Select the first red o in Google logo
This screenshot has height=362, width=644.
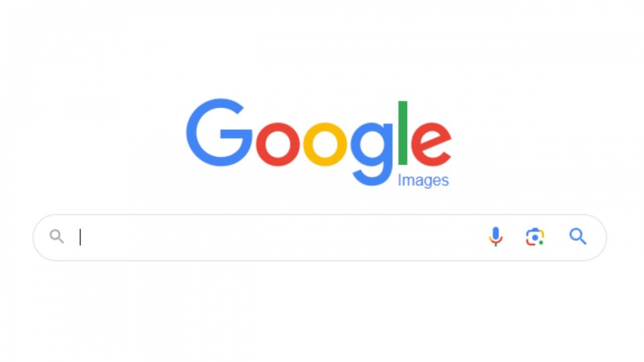278,144
